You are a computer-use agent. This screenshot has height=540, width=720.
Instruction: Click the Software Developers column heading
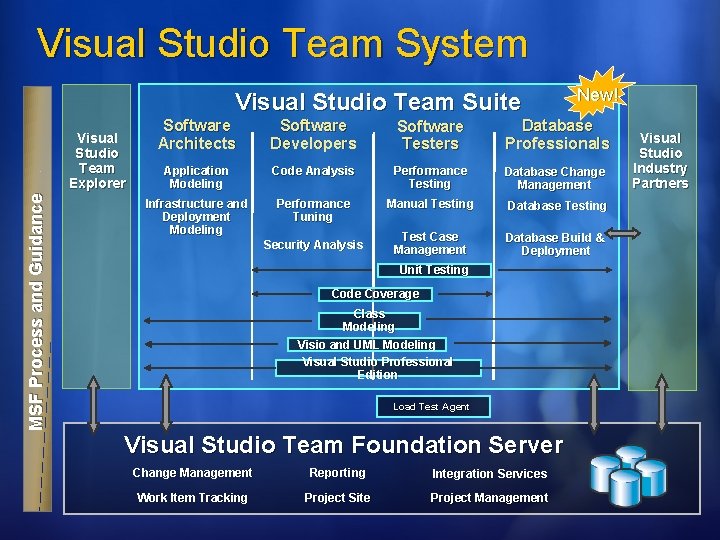click(x=313, y=134)
